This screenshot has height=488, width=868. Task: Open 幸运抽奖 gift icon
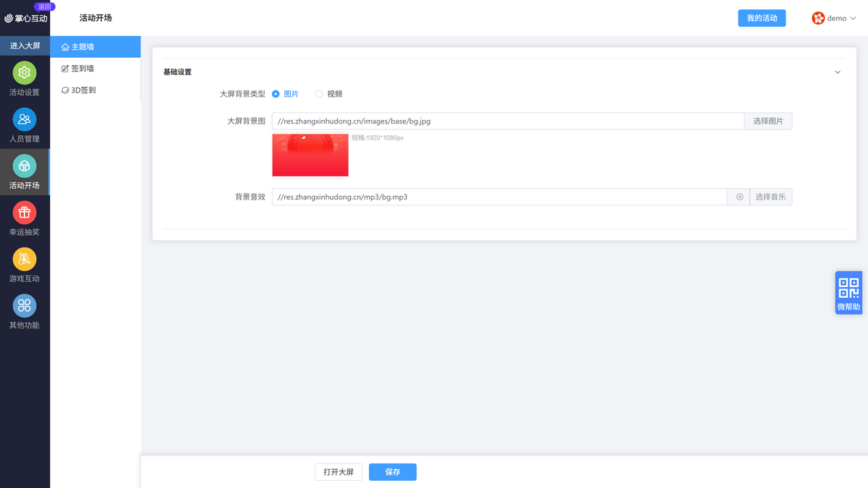click(x=25, y=213)
